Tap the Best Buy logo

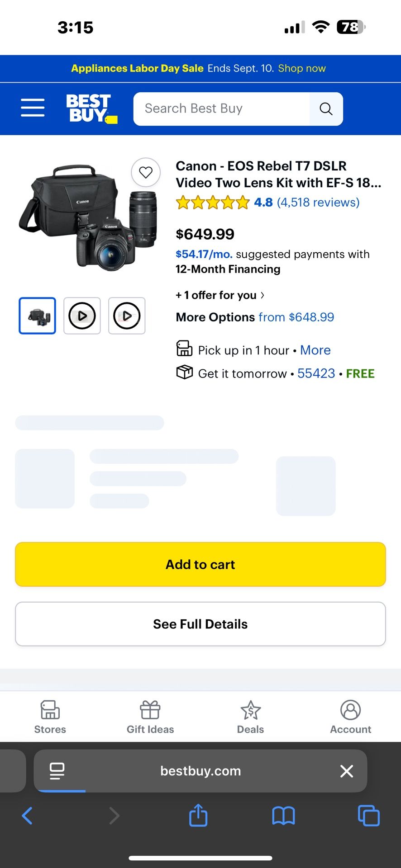[91, 108]
